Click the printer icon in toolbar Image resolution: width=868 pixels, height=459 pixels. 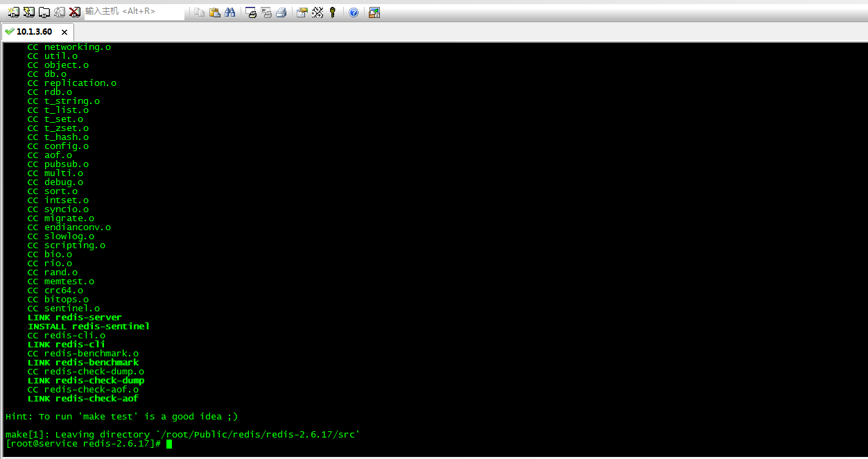(281, 12)
